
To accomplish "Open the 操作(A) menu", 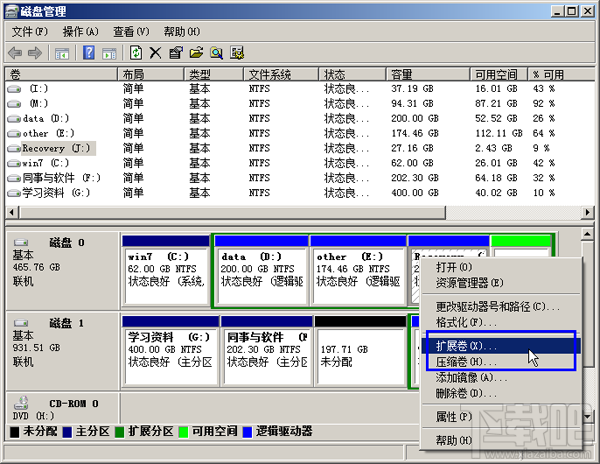I will 81,32.
